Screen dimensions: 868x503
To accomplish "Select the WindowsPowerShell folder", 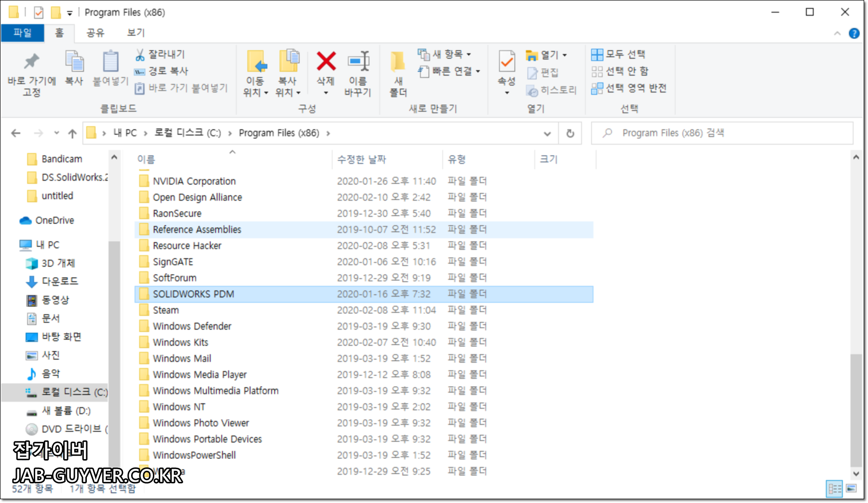I will click(364, 455).
